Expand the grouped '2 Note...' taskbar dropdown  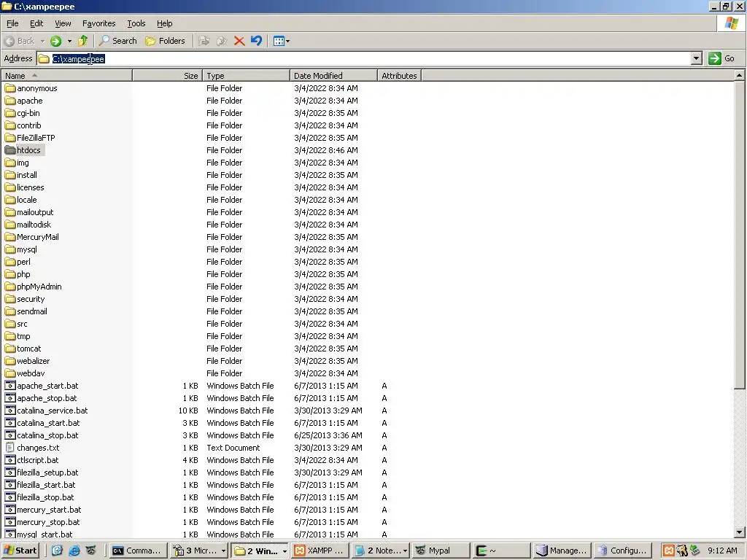tap(405, 551)
